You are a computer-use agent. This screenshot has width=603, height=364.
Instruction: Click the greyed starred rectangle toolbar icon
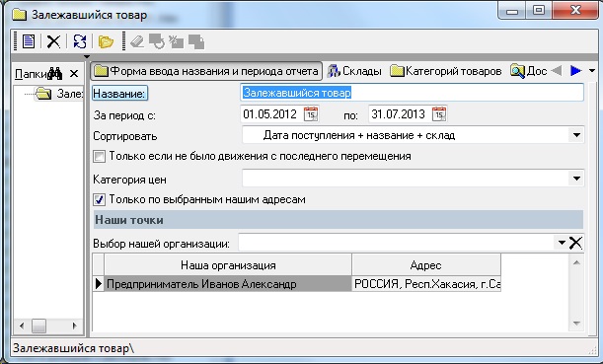[177, 41]
